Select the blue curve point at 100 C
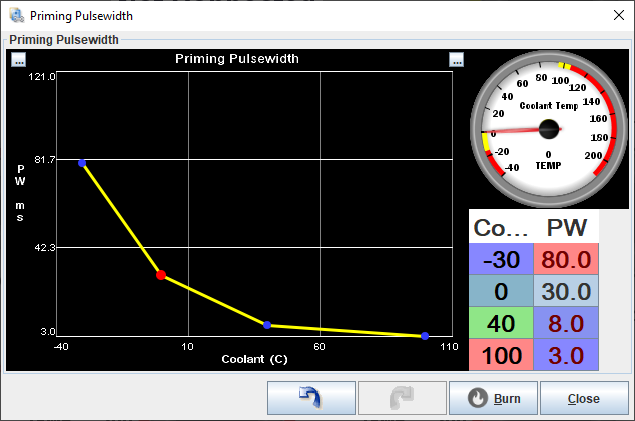The width and height of the screenshot is (635, 421). click(425, 336)
